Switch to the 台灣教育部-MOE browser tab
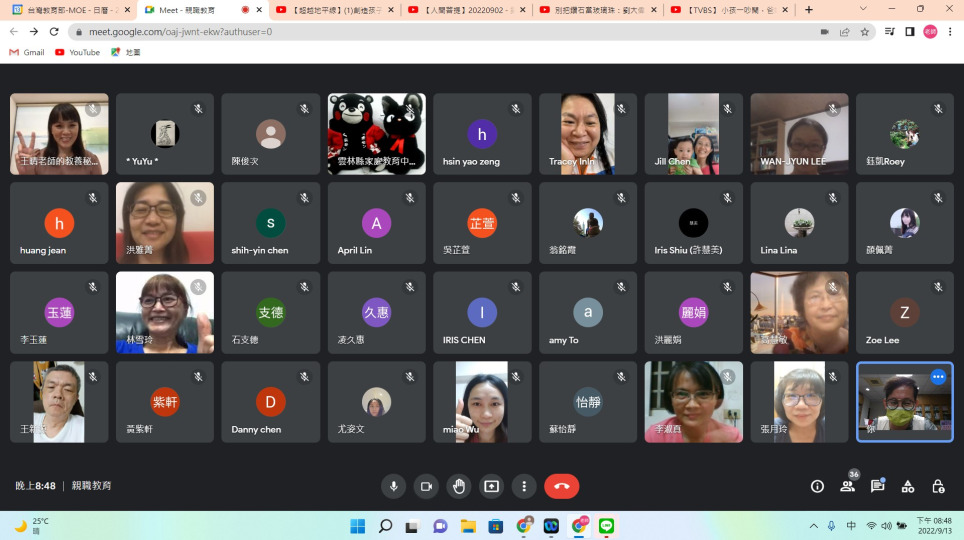This screenshot has height=540, width=964. (x=66, y=10)
